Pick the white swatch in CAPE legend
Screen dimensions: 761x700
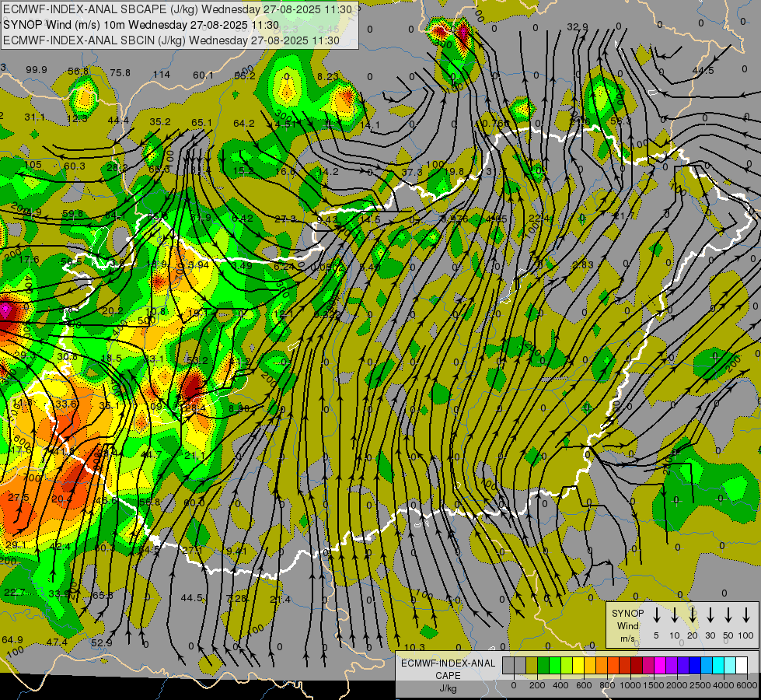click(x=741, y=666)
